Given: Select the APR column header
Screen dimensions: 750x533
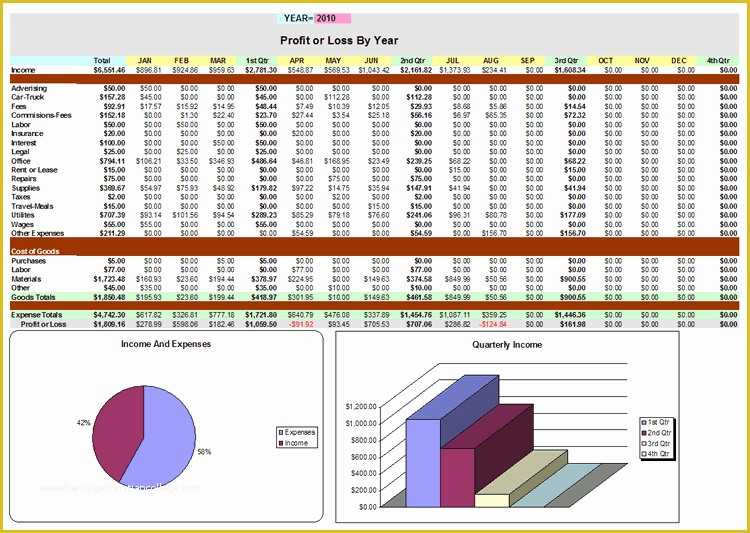Looking at the screenshot, I should pos(297,61).
